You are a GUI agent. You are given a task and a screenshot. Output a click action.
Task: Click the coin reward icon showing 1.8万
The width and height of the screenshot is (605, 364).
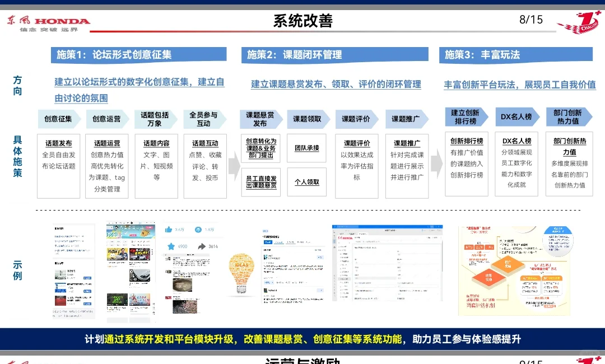pyautogui.click(x=198, y=230)
